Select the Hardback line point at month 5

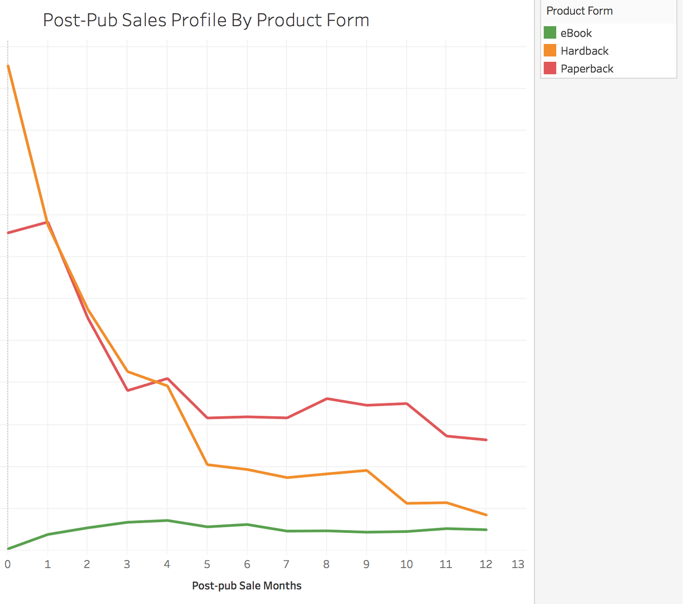(207, 464)
